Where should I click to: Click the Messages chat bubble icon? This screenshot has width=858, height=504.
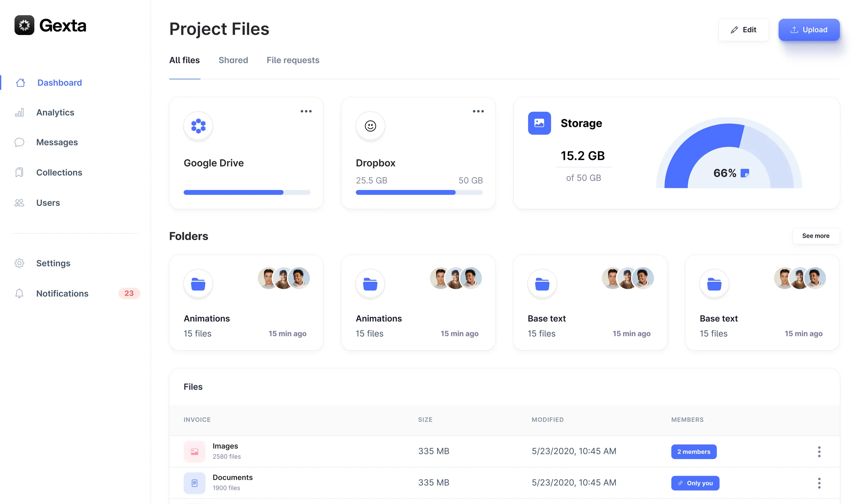click(19, 142)
